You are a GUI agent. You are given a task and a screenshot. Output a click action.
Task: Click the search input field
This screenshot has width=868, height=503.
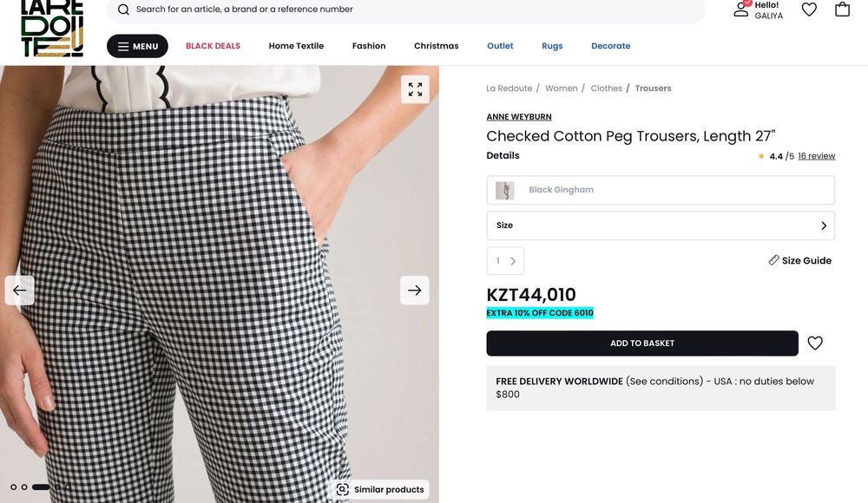click(x=408, y=10)
